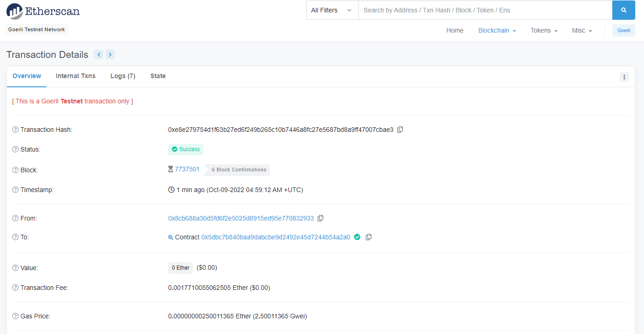Click the clock icon in Timestamp row
Screen dimensions: 644x334
pos(171,190)
